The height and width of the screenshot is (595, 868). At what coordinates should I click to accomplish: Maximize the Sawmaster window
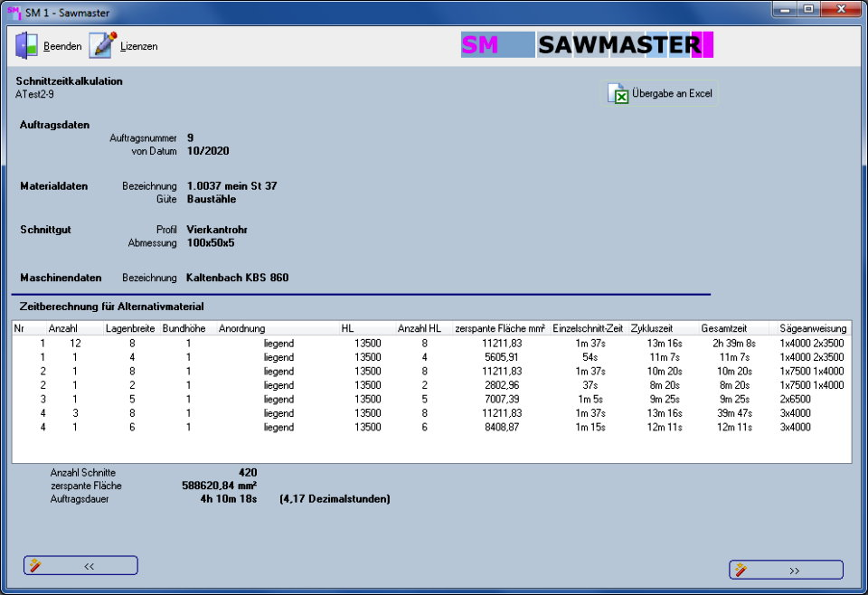[x=808, y=9]
